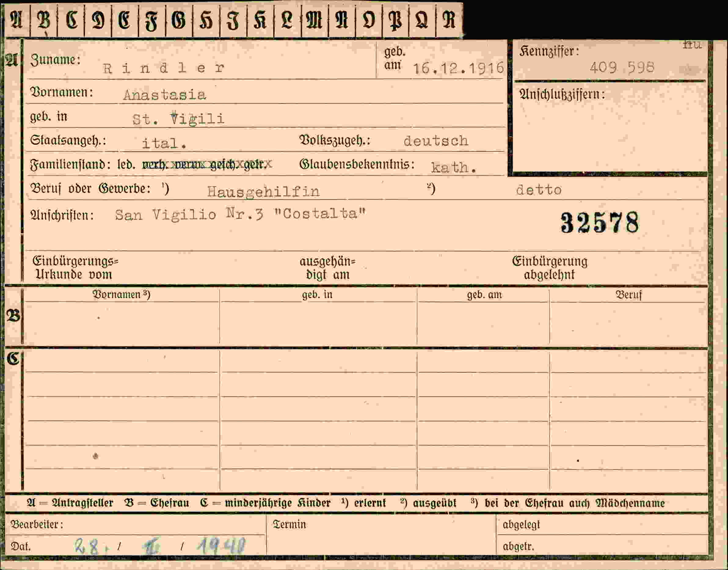728x570 pixels.
Task: Click the "Familienstand:" label
Action: pos(70,164)
